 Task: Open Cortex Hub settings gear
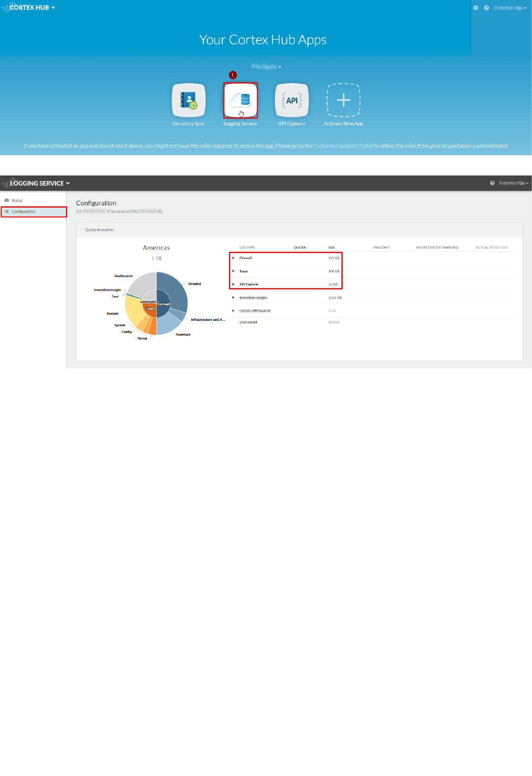click(x=476, y=8)
